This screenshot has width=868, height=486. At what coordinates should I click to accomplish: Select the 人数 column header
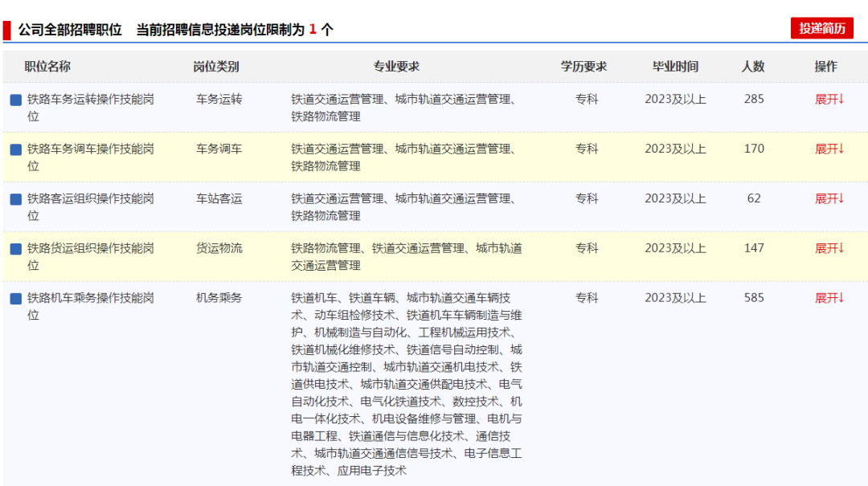pos(753,67)
